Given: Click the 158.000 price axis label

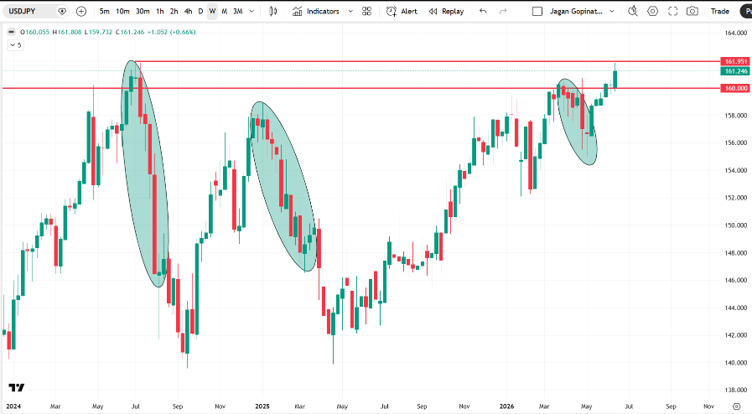Looking at the screenshot, I should click(735, 116).
